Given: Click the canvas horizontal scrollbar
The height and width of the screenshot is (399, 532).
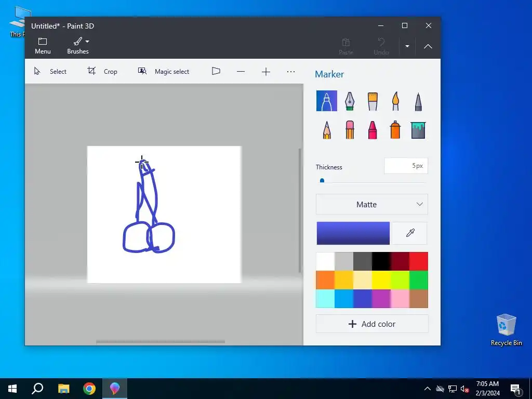Looking at the screenshot, I should [161, 342].
